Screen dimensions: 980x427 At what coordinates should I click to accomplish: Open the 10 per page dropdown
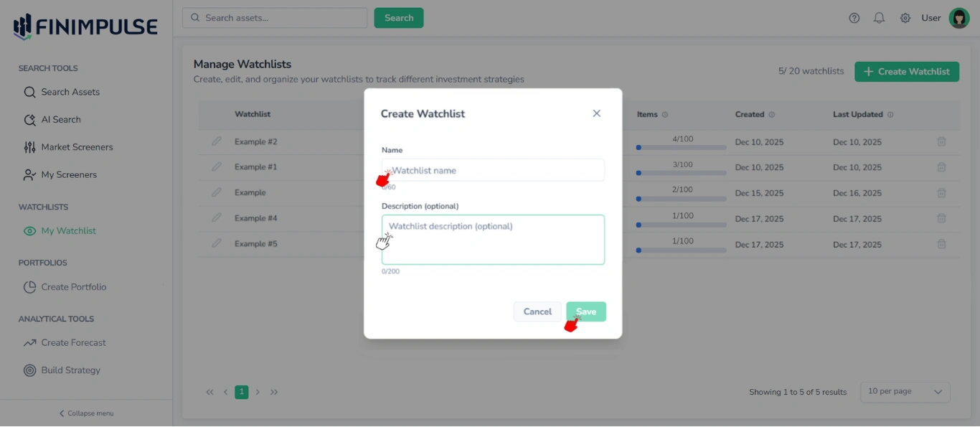905,392
